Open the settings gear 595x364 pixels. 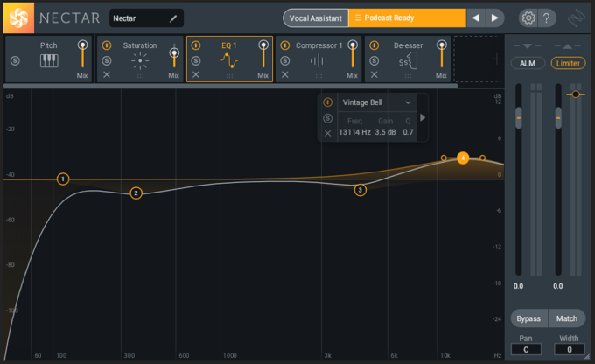click(528, 17)
